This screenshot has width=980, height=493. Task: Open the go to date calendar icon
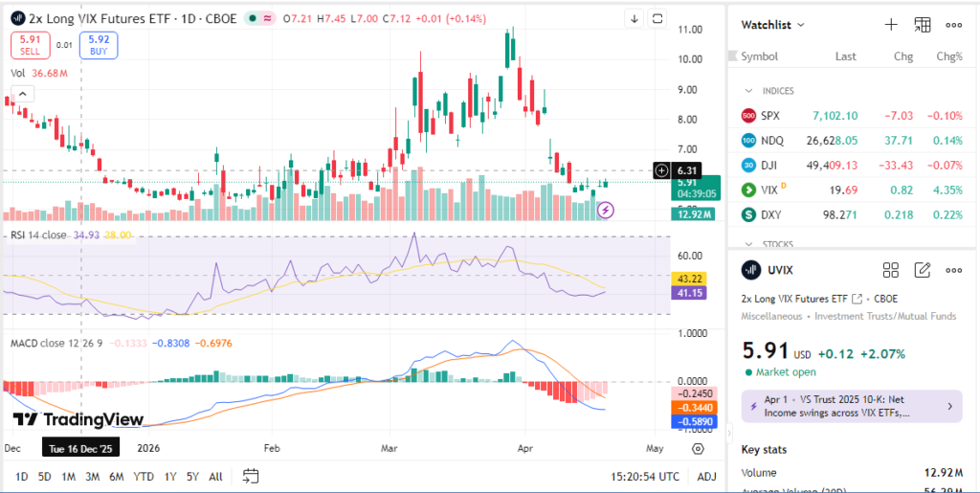pyautogui.click(x=251, y=476)
